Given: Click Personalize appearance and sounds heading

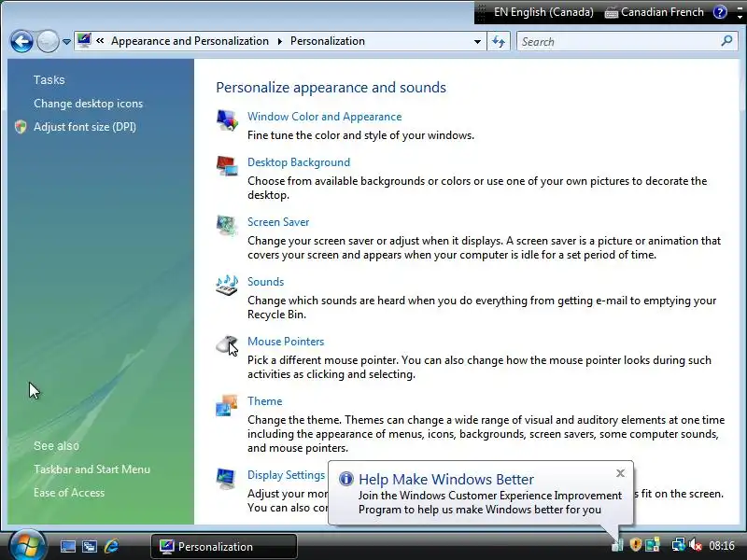Looking at the screenshot, I should click(x=331, y=88).
